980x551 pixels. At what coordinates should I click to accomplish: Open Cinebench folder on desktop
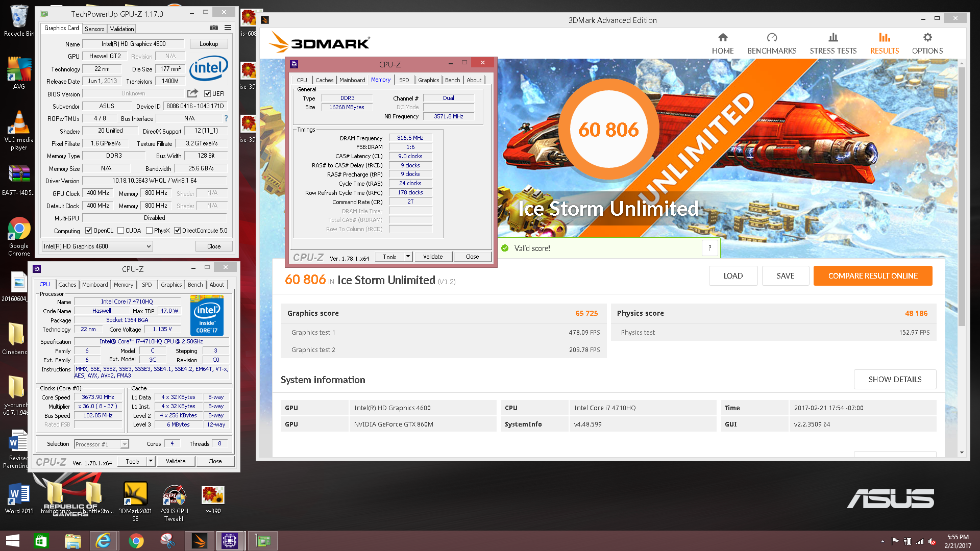(x=15, y=338)
